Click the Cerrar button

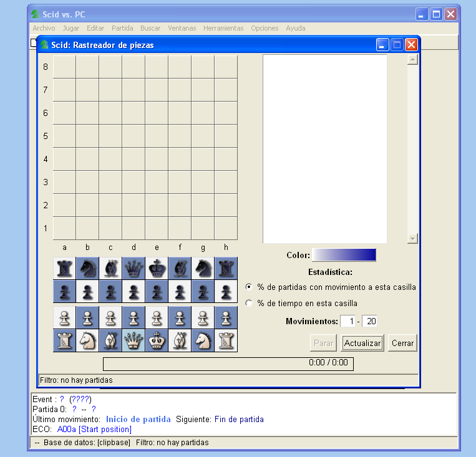(402, 343)
